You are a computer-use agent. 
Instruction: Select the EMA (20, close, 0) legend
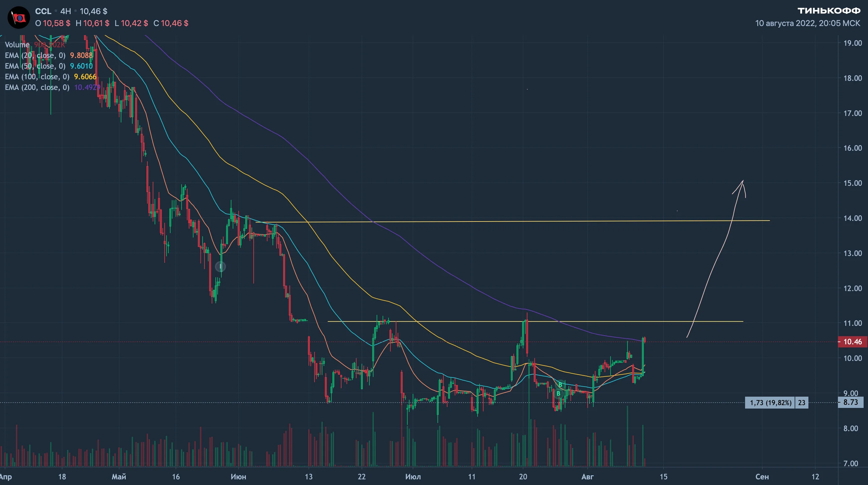pyautogui.click(x=49, y=55)
